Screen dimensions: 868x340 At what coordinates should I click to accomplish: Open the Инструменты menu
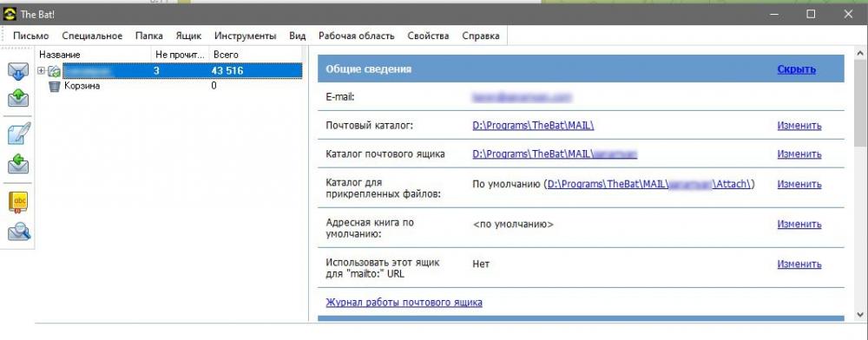click(246, 36)
